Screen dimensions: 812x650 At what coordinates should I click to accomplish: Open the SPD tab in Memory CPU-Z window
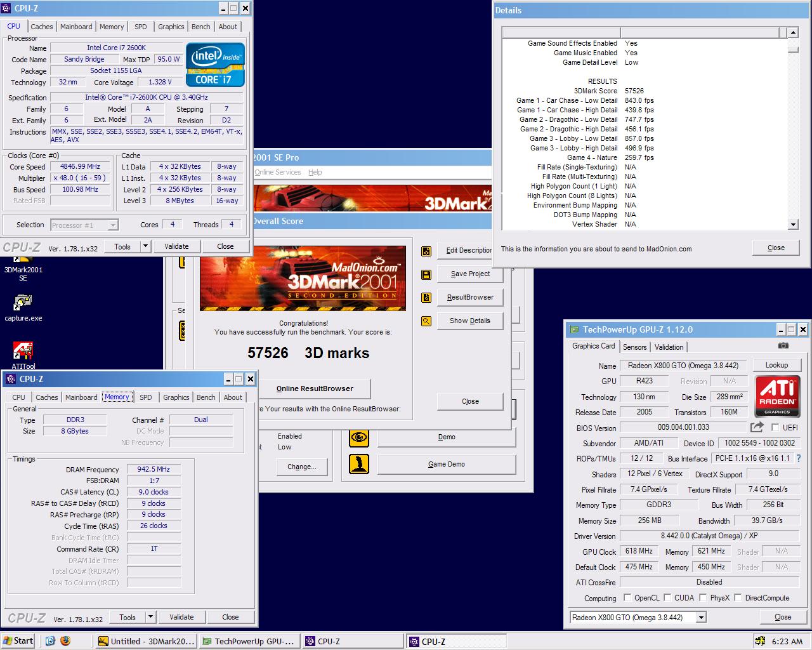(146, 397)
